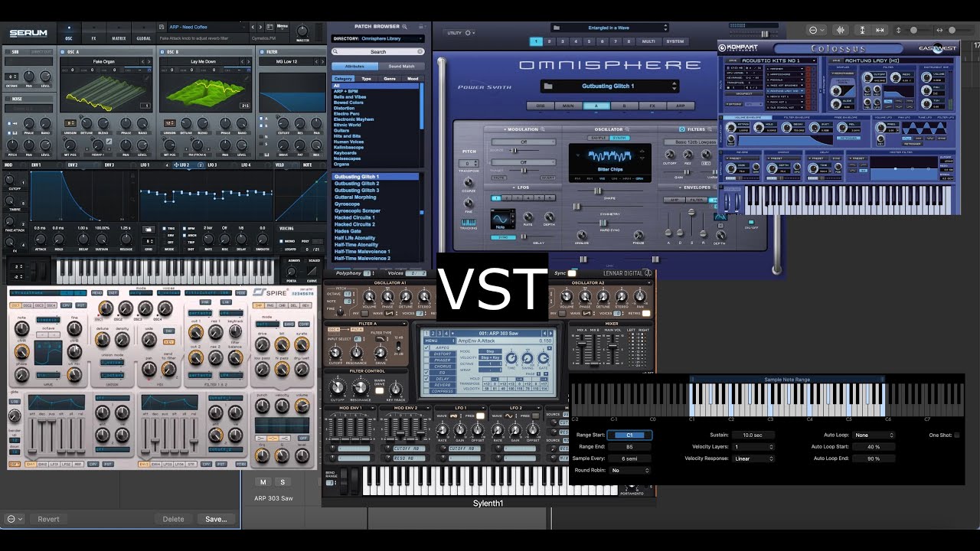Select the Omnisphere System tab

coord(675,41)
